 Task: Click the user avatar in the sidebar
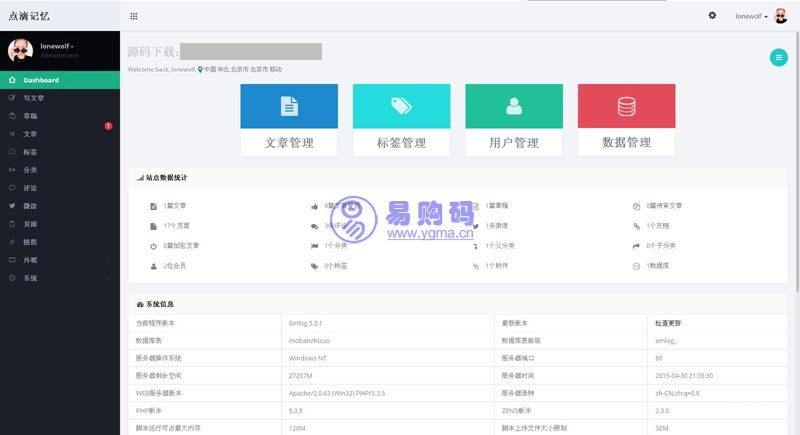(21, 51)
